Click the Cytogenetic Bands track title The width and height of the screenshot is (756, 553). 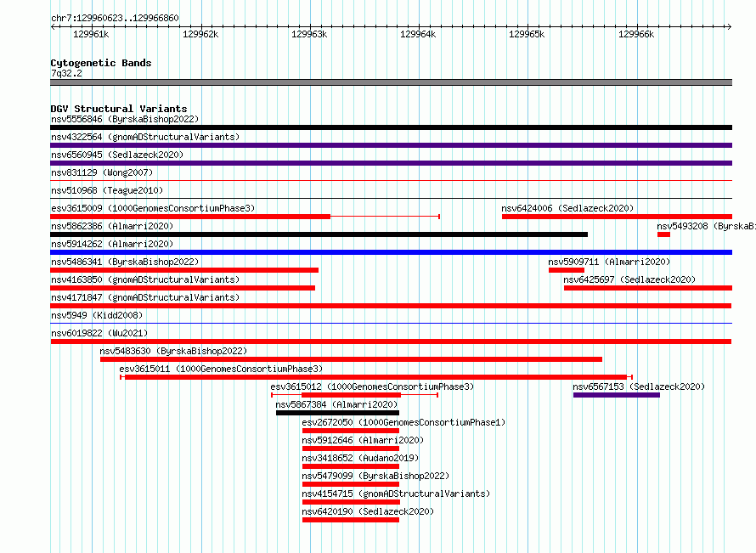click(101, 63)
